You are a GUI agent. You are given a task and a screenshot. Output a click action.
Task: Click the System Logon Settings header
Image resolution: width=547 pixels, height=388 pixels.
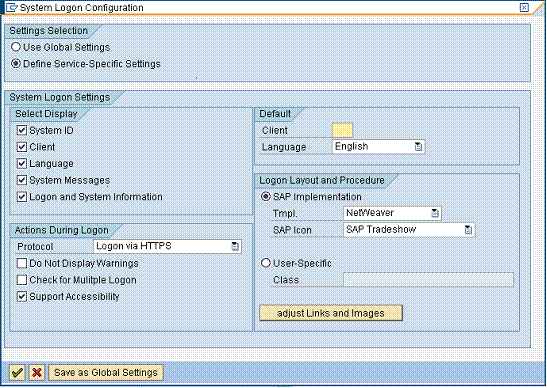(60, 97)
